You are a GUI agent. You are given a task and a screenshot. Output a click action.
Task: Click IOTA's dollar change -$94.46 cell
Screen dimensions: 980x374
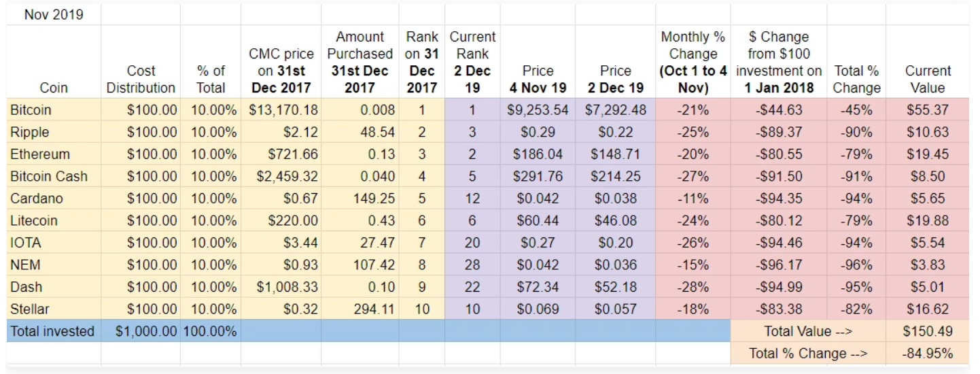(x=778, y=243)
